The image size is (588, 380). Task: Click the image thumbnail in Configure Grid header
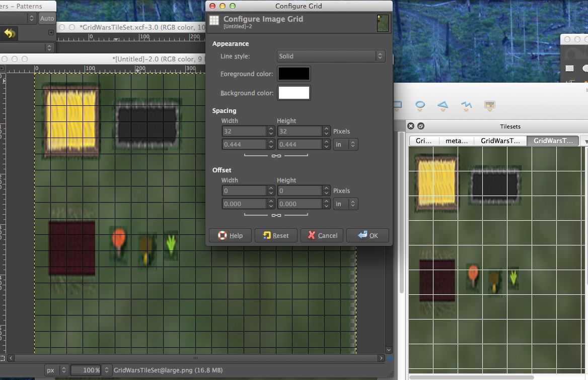pos(383,23)
